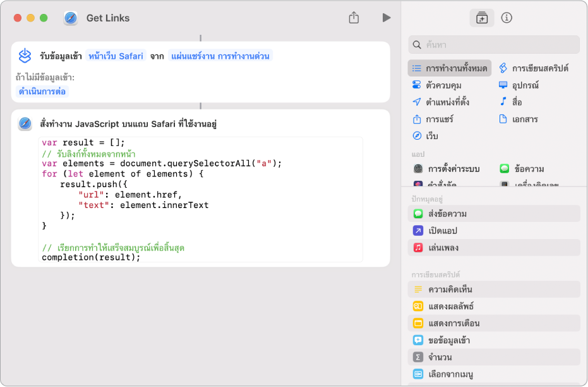Select the อุปกรณ์ category

pos(519,85)
